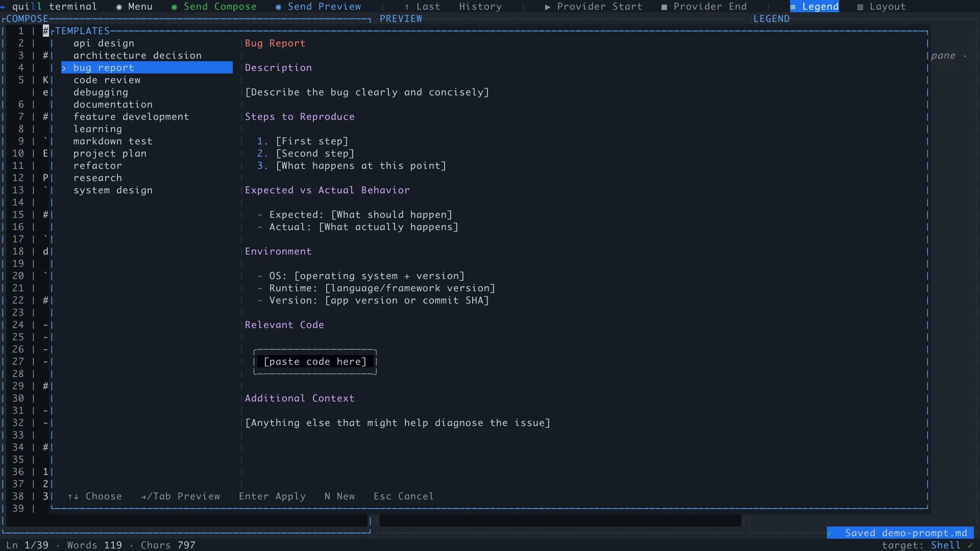Image resolution: width=980 pixels, height=551 pixels.
Task: Click the 'target: Shell' status entry
Action: coord(927,545)
